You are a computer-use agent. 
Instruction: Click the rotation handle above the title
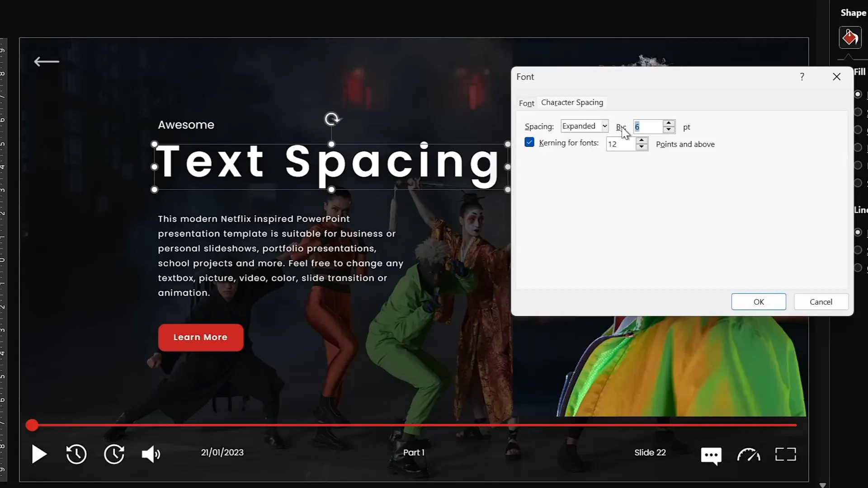click(332, 119)
